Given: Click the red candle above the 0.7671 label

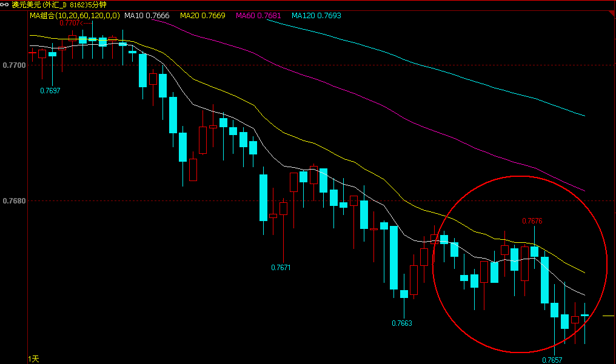Looking at the screenshot, I should tap(283, 208).
